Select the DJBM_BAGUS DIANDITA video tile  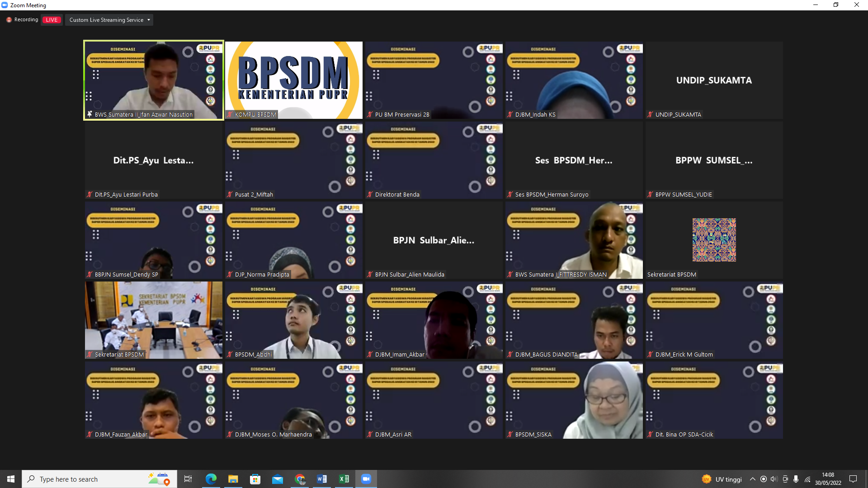pyautogui.click(x=574, y=320)
